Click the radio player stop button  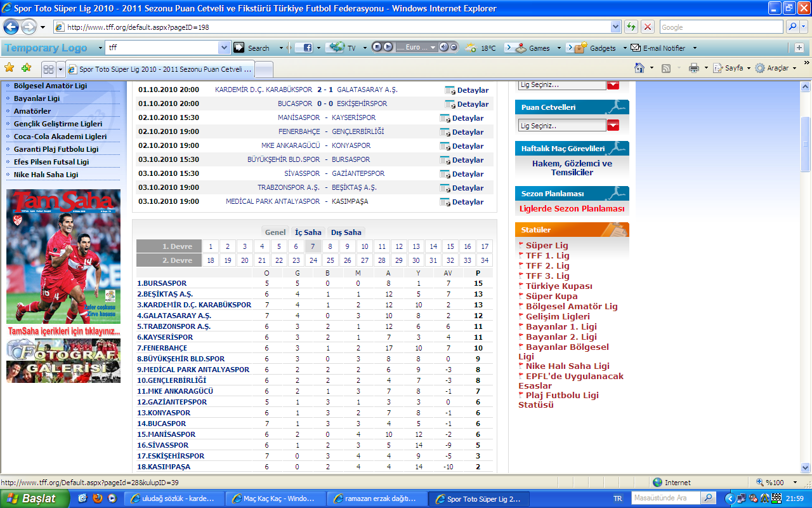click(376, 47)
